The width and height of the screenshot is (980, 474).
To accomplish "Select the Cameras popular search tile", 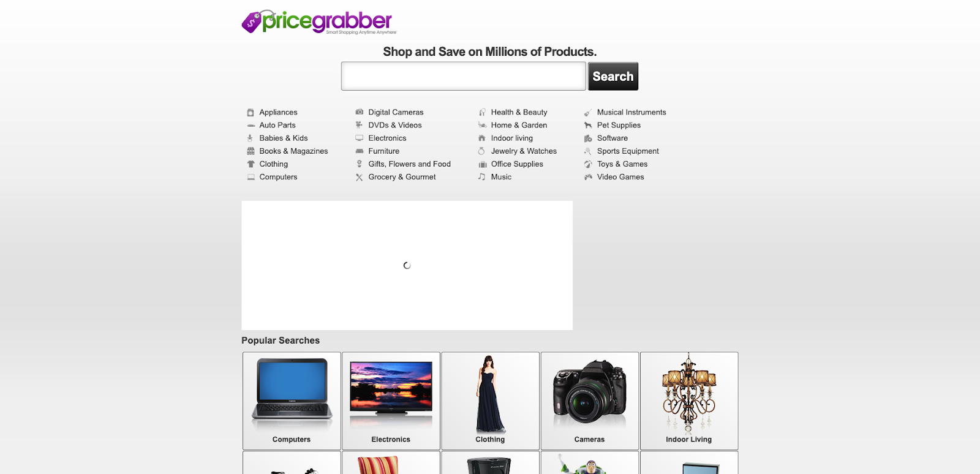I will (x=590, y=401).
